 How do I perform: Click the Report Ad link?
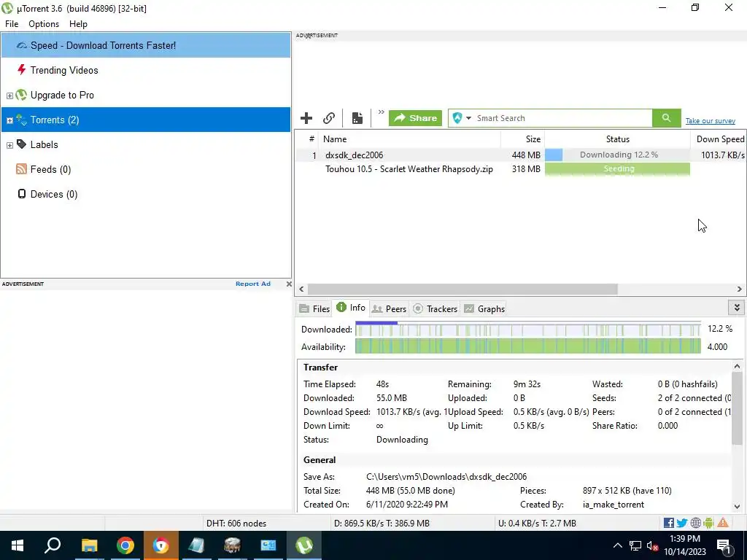click(x=253, y=284)
